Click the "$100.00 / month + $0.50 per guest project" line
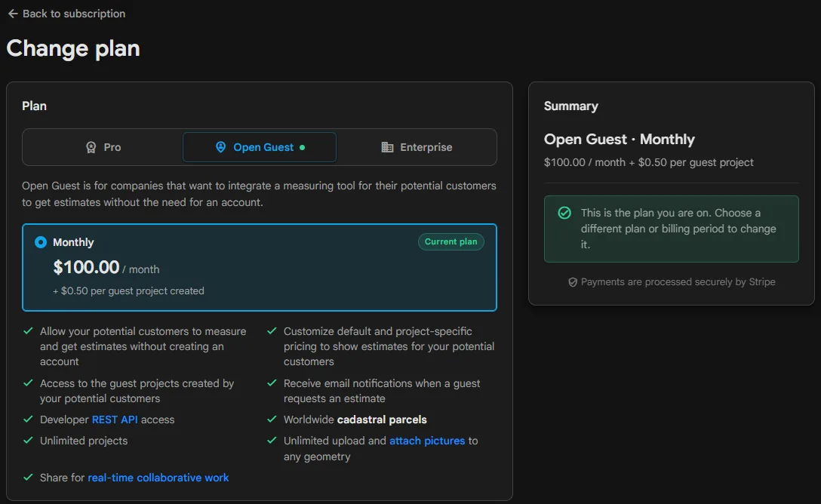The width and height of the screenshot is (821, 504). pos(649,163)
